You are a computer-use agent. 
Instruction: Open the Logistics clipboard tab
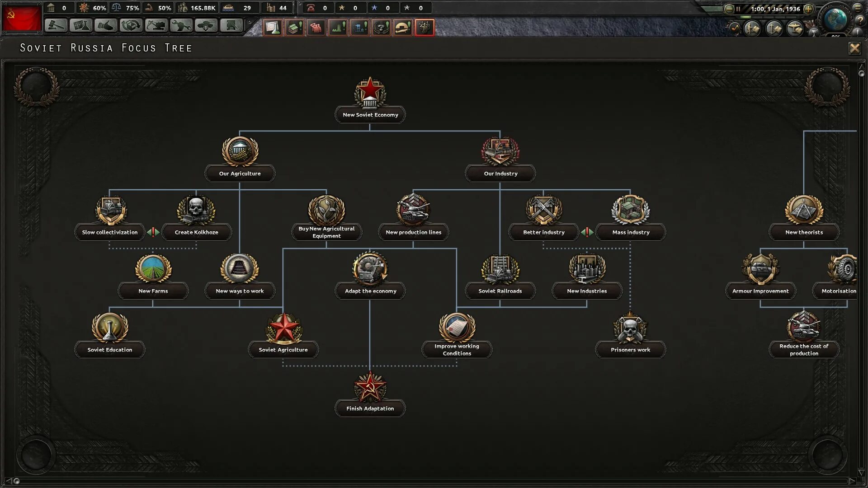pos(231,26)
